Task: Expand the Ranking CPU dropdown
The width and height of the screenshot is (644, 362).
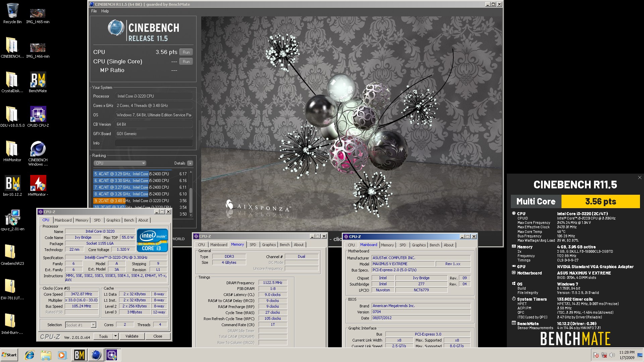Action: click(x=120, y=163)
